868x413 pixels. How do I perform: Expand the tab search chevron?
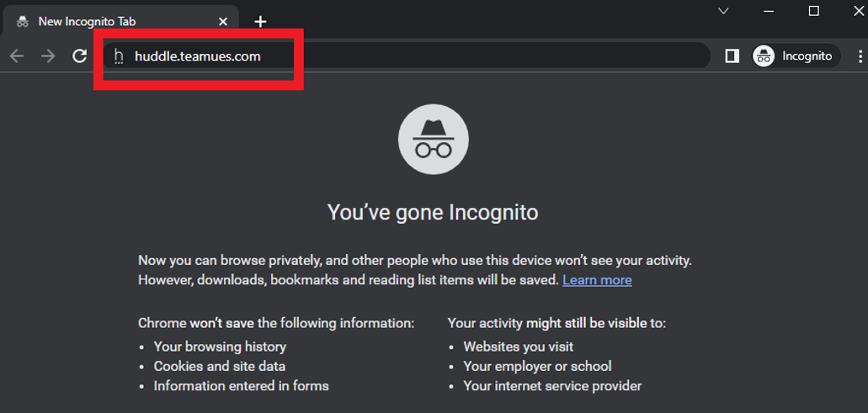723,11
